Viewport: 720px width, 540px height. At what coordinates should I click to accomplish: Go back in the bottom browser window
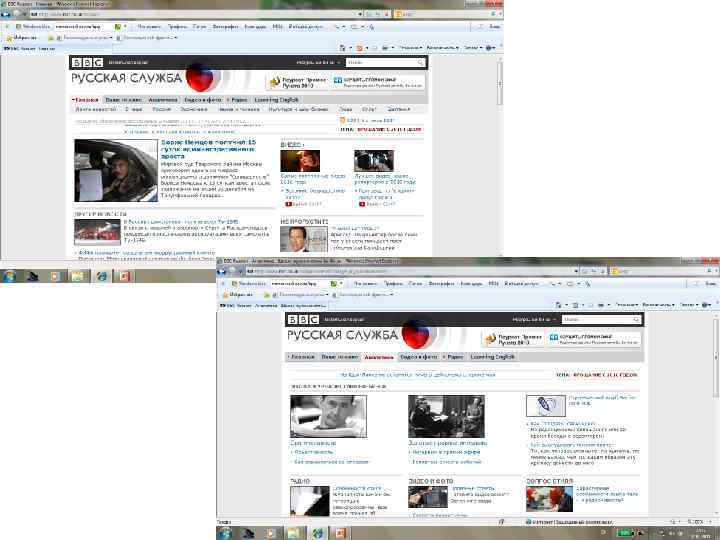click(222, 271)
